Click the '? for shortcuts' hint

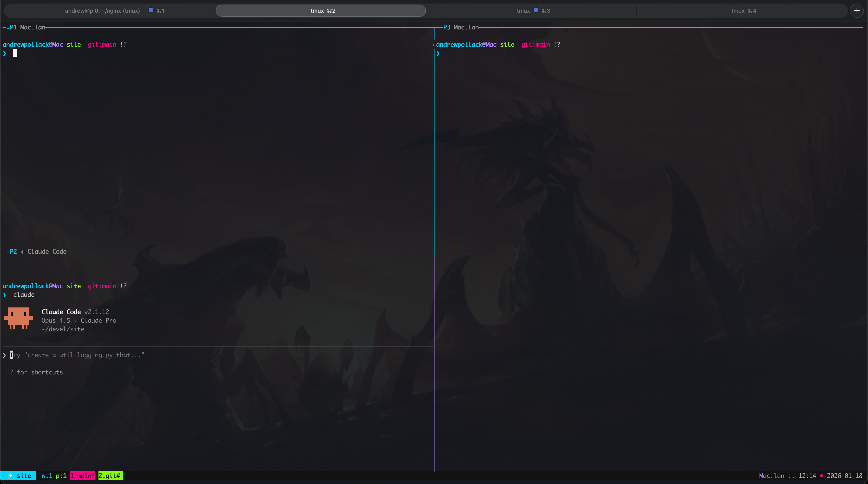36,372
